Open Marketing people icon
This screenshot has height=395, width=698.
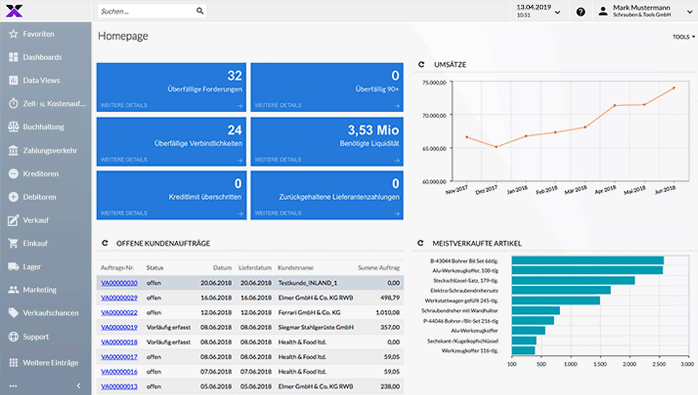tap(13, 289)
